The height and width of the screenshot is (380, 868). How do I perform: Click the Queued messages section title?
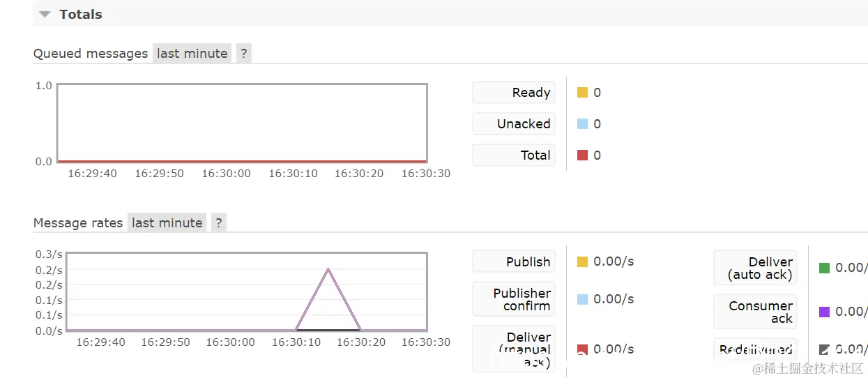(x=91, y=54)
